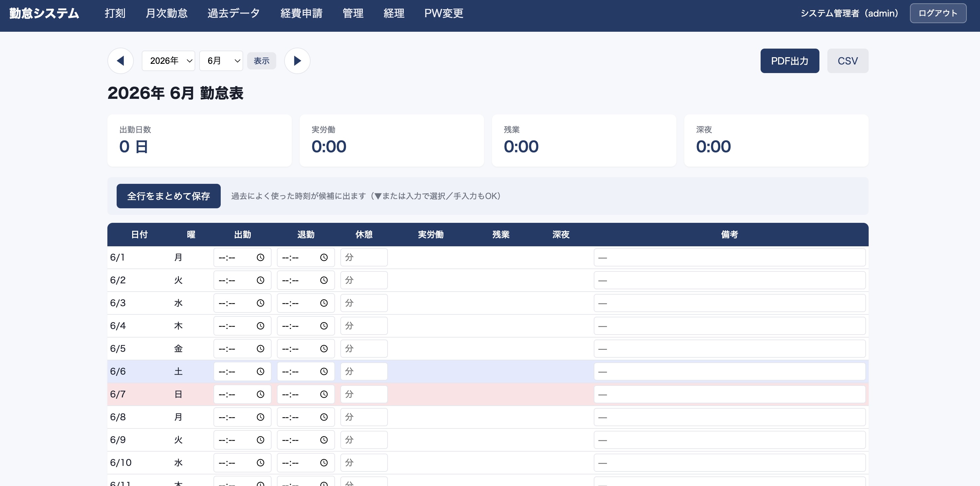
Task: Click the 6/8 退勤 time field
Action: tap(306, 418)
